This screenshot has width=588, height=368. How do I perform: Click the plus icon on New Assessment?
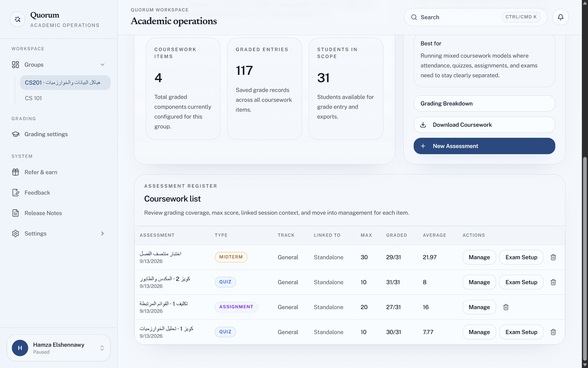click(423, 146)
